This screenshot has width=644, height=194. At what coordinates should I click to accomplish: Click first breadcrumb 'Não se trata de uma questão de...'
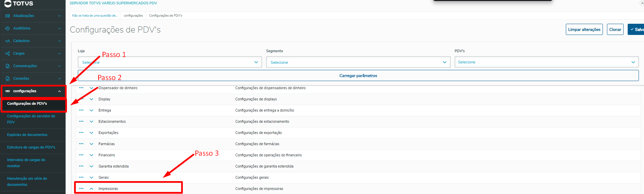click(x=95, y=16)
